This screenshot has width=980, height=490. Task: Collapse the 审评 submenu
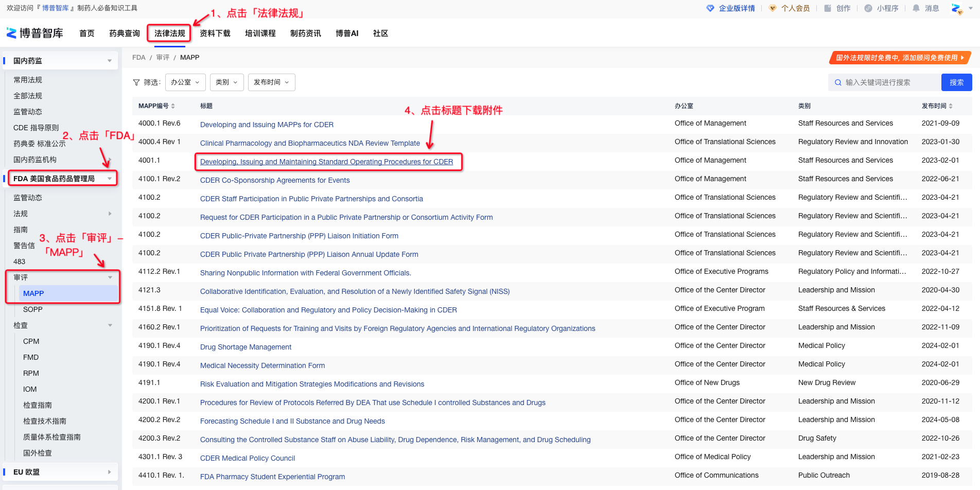click(x=110, y=277)
